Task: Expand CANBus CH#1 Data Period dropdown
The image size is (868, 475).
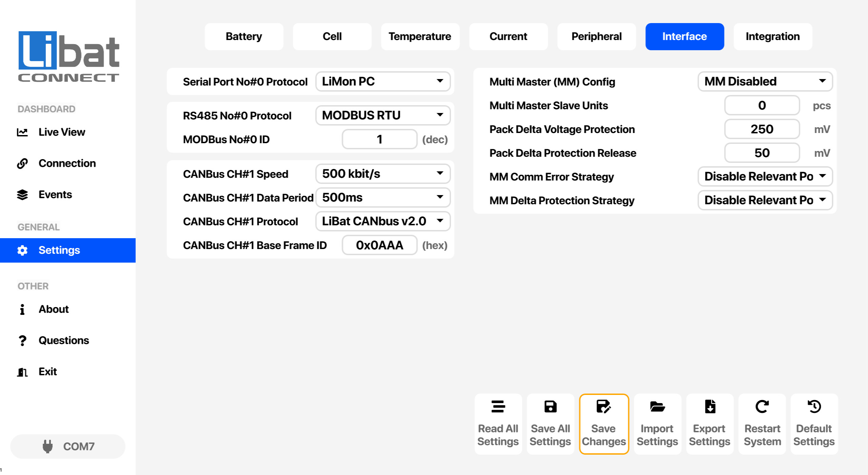Action: pyautogui.click(x=383, y=197)
